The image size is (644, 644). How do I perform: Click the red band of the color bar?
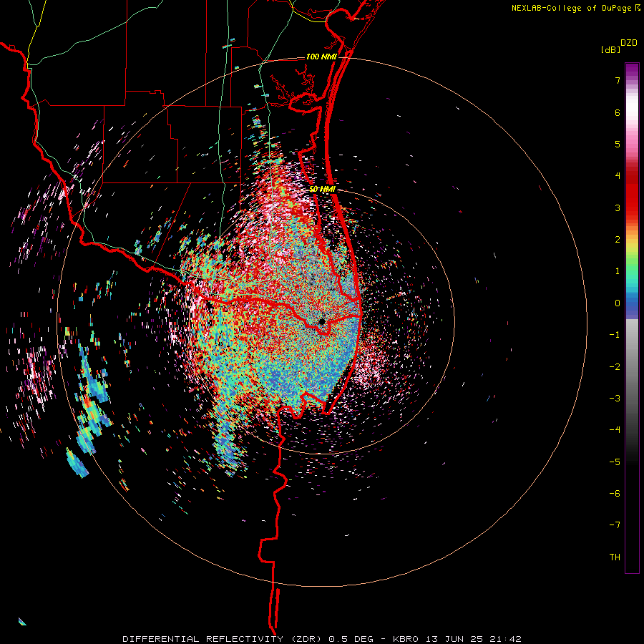pos(632,193)
